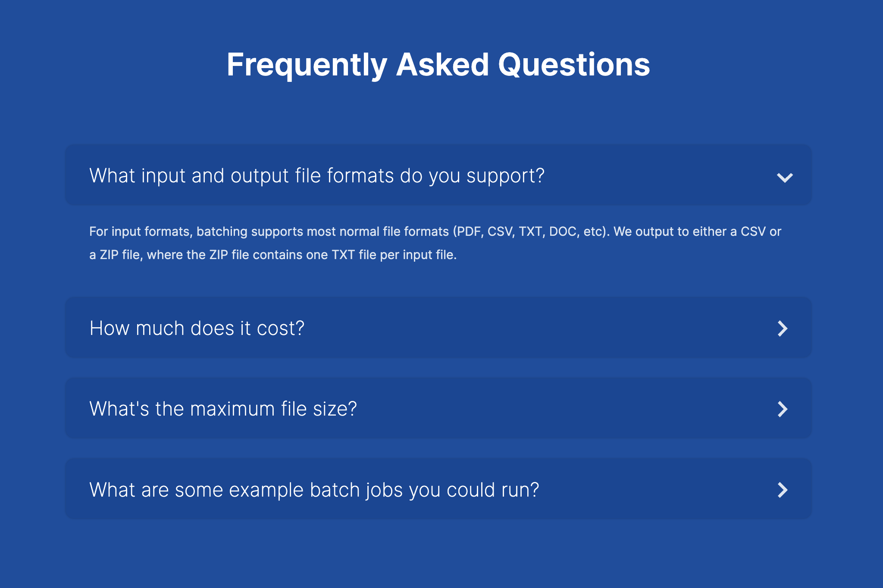This screenshot has width=883, height=588.
Task: Click the arrow icon next to maximum file size
Action: (x=783, y=409)
